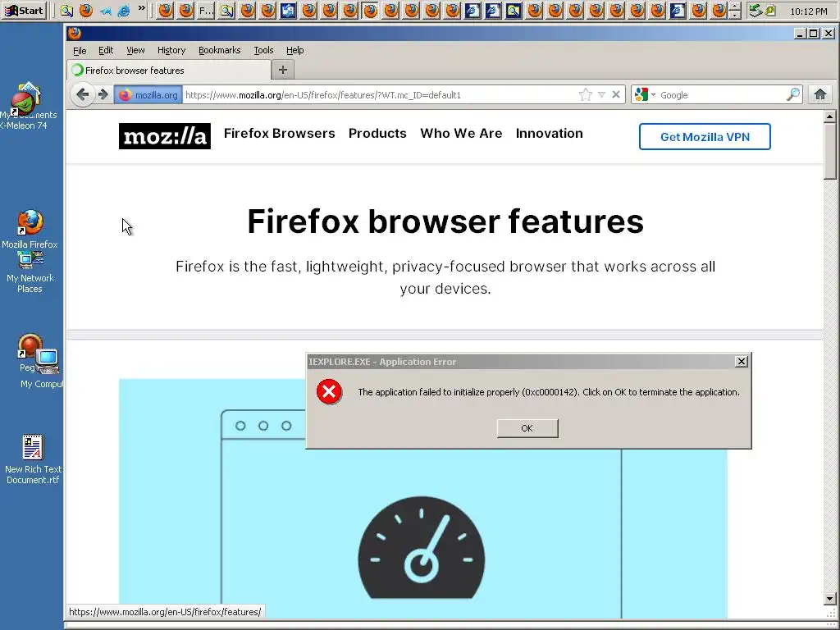
Task: Open the History menu
Action: click(x=171, y=50)
